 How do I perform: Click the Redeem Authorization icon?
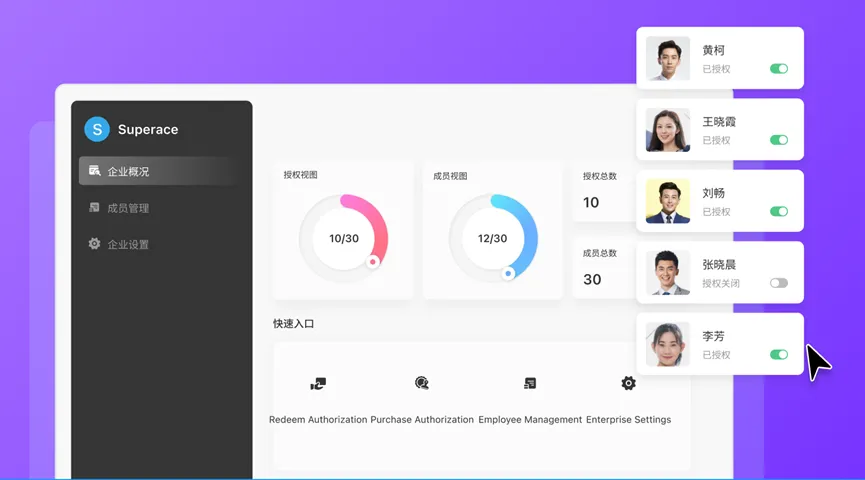coord(318,383)
